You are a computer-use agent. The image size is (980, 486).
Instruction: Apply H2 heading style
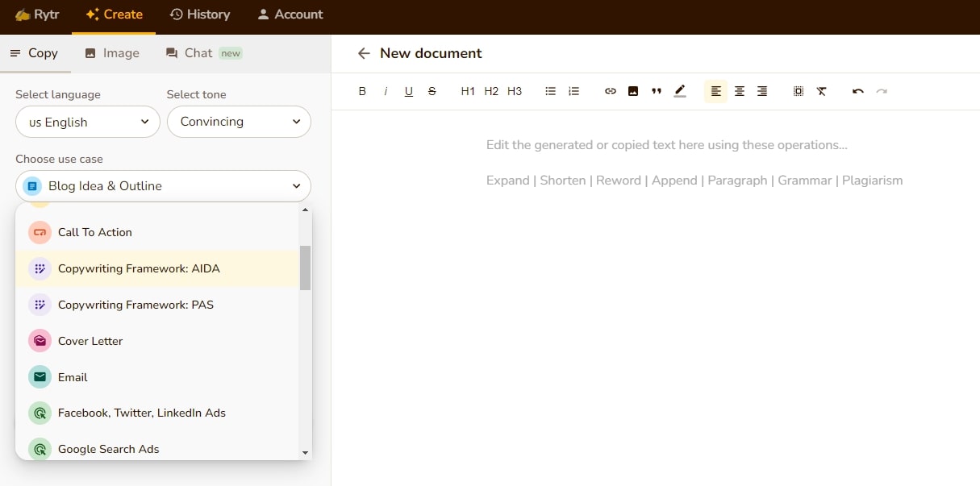coord(491,91)
